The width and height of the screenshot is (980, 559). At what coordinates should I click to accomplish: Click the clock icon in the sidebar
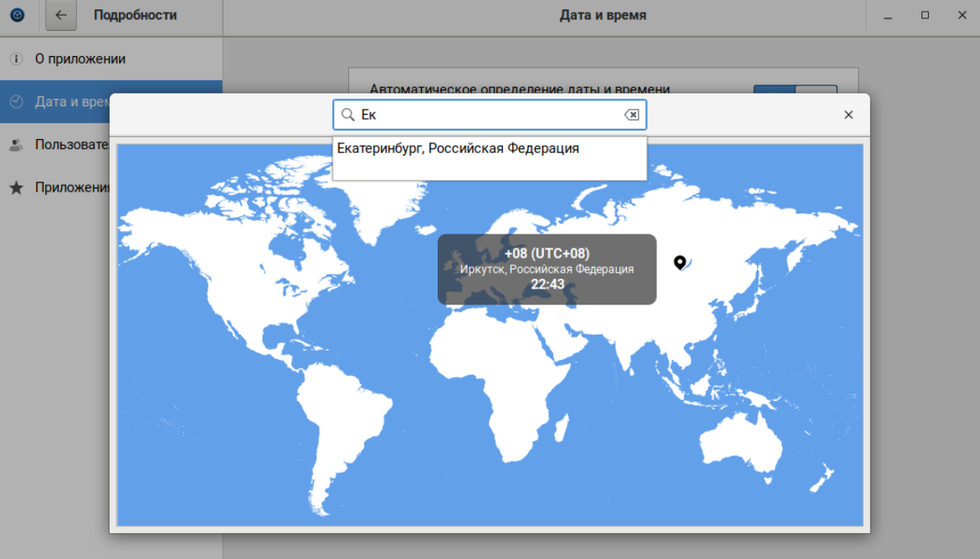(16, 101)
